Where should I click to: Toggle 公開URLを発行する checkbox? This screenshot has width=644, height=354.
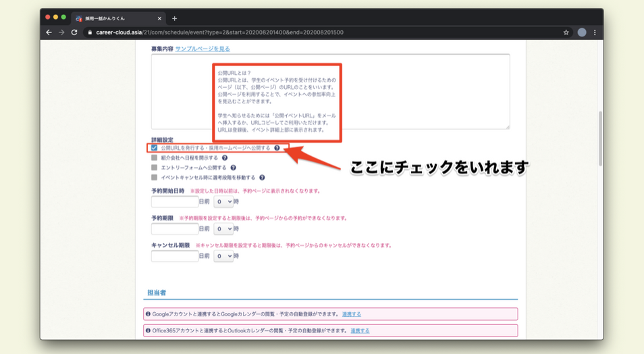[x=154, y=147]
